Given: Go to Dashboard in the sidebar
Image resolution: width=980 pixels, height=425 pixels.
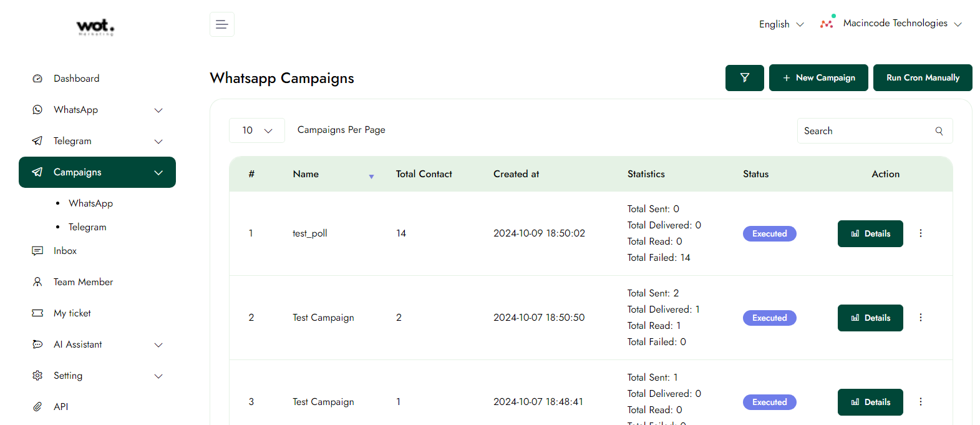Looking at the screenshot, I should tap(76, 79).
